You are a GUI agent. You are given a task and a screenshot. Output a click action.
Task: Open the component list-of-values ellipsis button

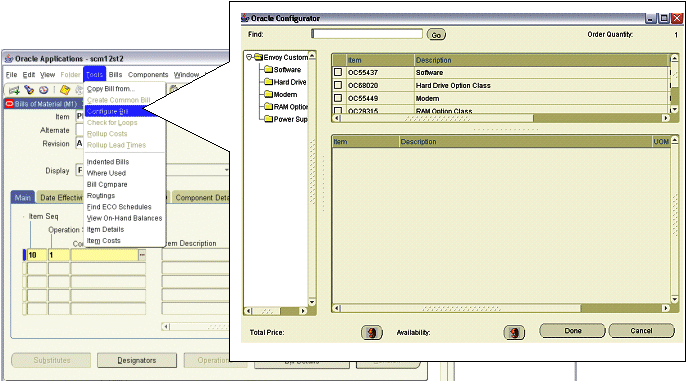[142, 255]
